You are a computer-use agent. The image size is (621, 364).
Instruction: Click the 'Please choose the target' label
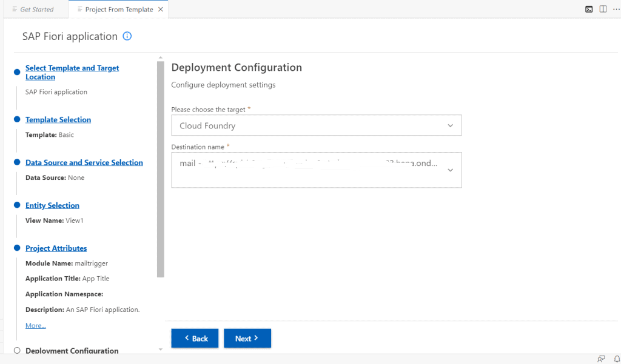pyautogui.click(x=209, y=110)
